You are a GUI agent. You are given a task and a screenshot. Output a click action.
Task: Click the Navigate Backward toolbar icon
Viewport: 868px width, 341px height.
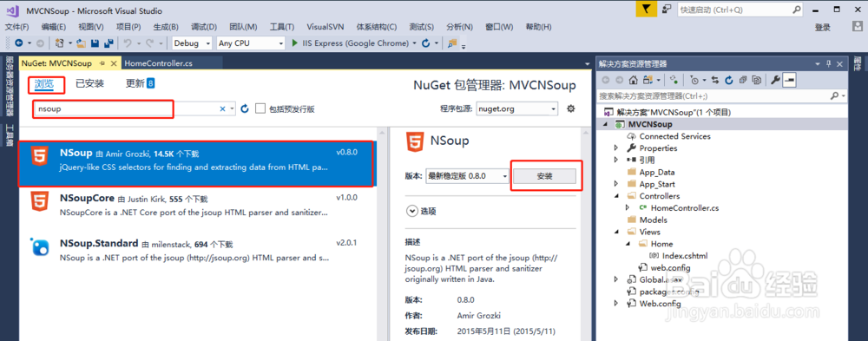tap(19, 43)
